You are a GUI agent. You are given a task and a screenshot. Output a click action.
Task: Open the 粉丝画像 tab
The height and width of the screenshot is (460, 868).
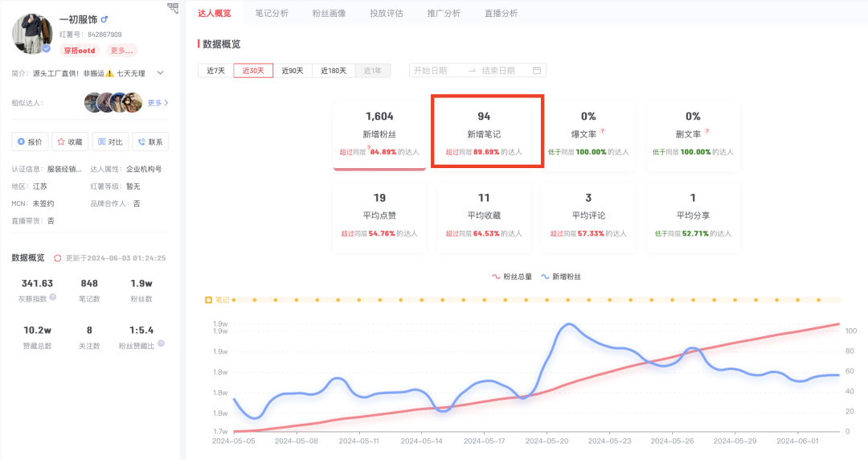329,14
